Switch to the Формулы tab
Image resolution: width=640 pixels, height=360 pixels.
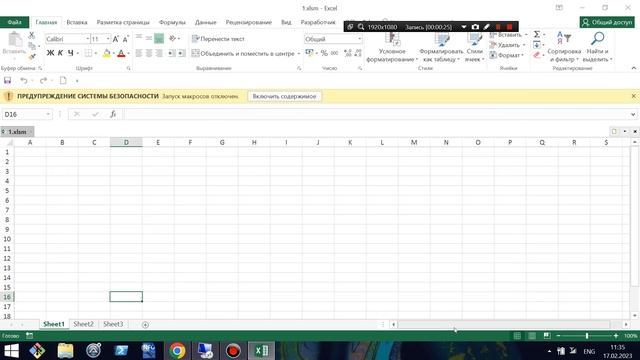click(x=172, y=22)
